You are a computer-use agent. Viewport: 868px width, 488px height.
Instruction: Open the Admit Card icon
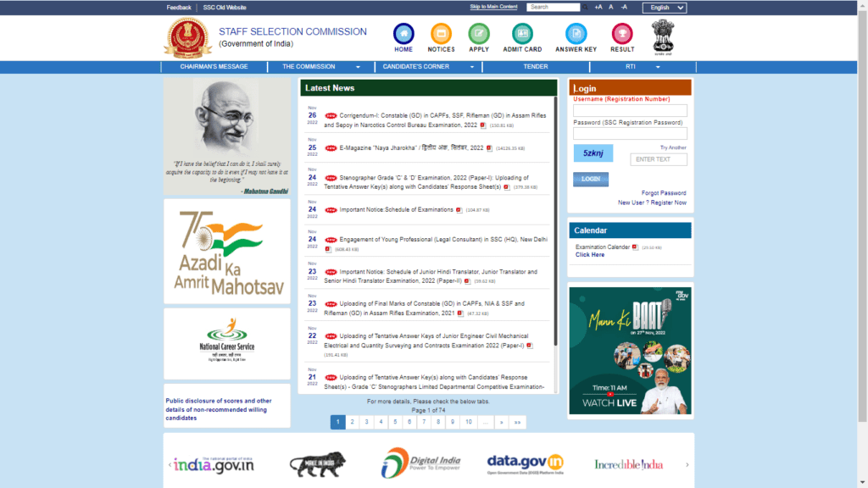click(x=522, y=34)
